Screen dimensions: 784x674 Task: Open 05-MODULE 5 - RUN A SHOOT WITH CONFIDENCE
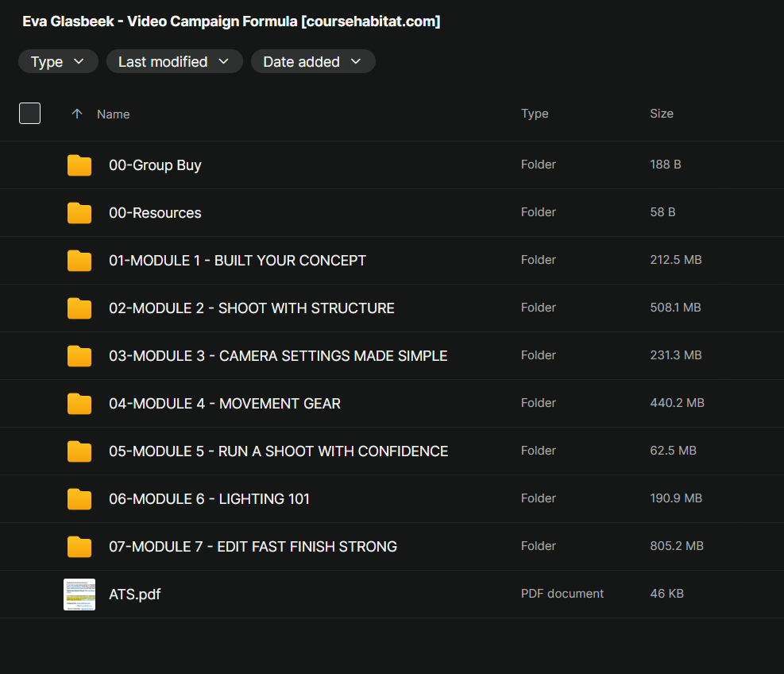coord(279,451)
